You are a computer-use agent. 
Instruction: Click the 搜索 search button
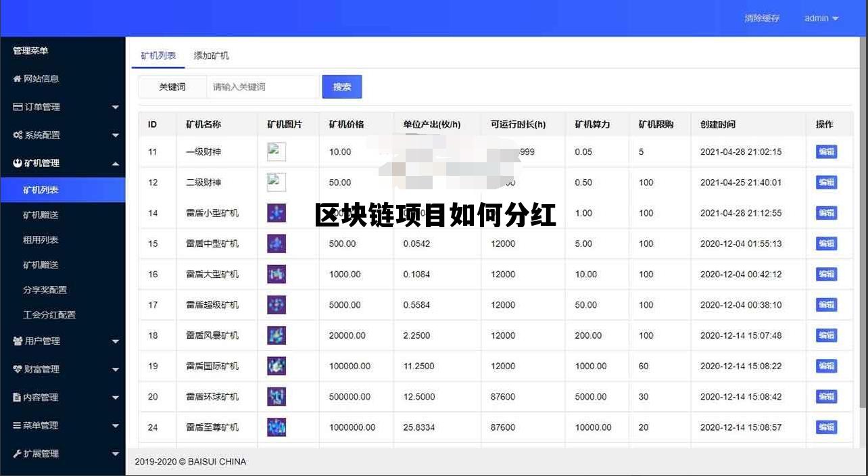point(342,87)
